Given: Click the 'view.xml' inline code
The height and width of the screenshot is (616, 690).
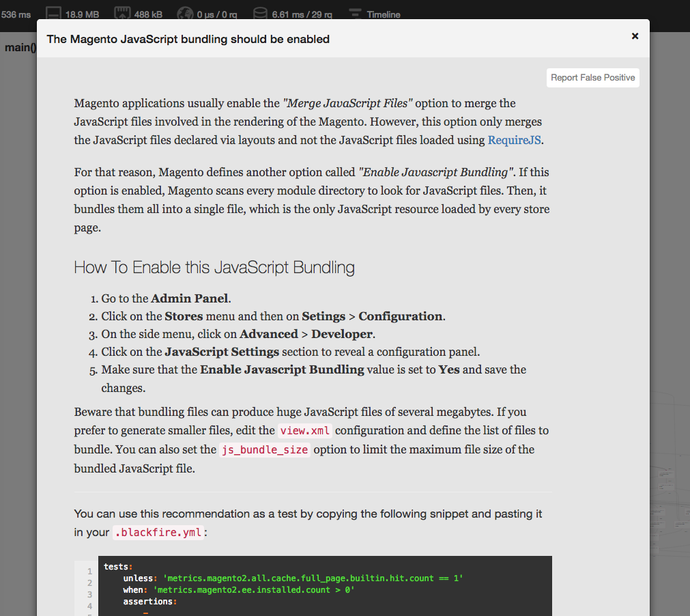Looking at the screenshot, I should pos(305,430).
